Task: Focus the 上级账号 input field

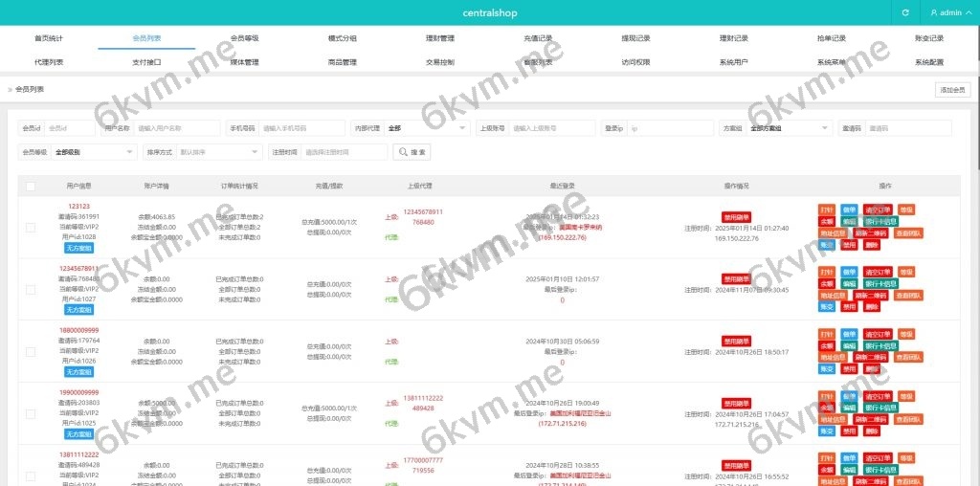Action: [552, 128]
